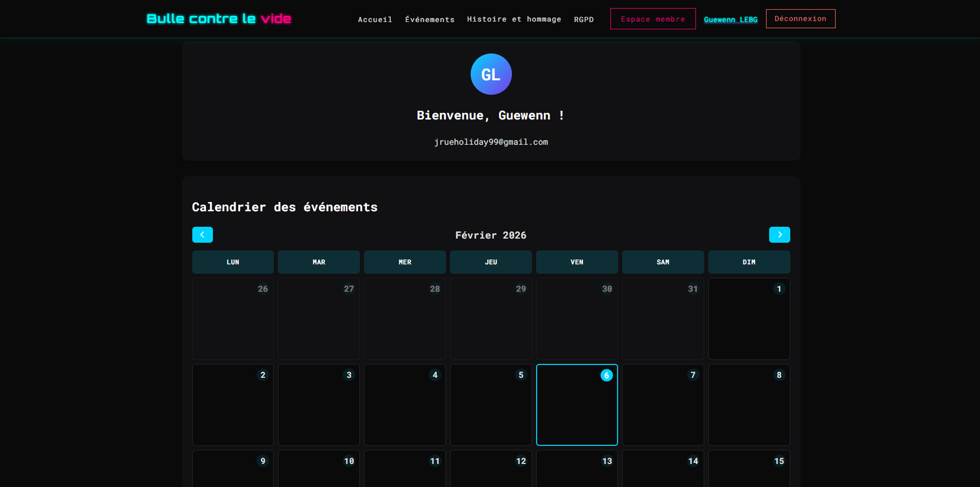
Task: Select January 26 greyed-out day
Action: (x=233, y=319)
